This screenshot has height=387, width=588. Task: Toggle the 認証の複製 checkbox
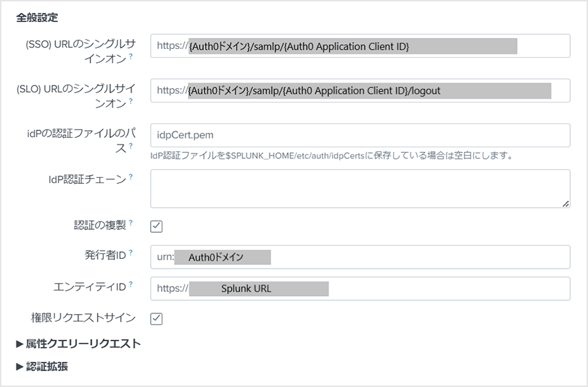tap(156, 226)
